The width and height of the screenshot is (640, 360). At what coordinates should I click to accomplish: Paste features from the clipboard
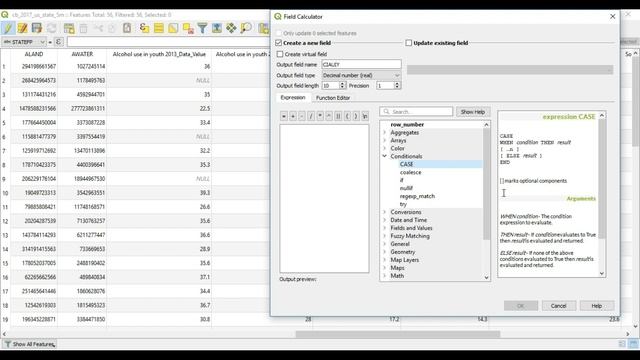point(127,28)
